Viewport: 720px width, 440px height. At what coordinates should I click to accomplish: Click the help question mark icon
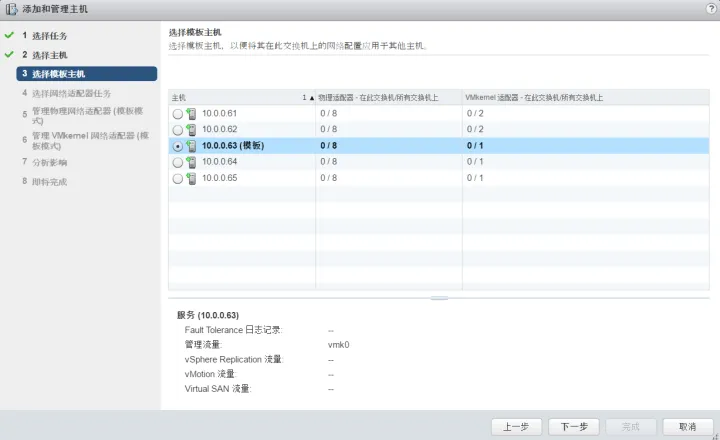tap(711, 9)
